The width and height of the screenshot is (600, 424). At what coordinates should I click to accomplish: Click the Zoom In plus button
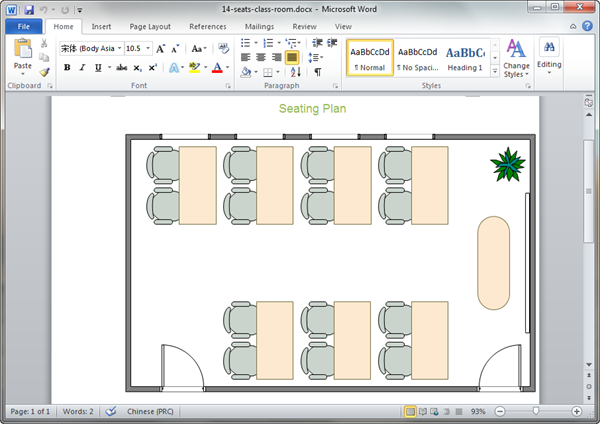(577, 411)
